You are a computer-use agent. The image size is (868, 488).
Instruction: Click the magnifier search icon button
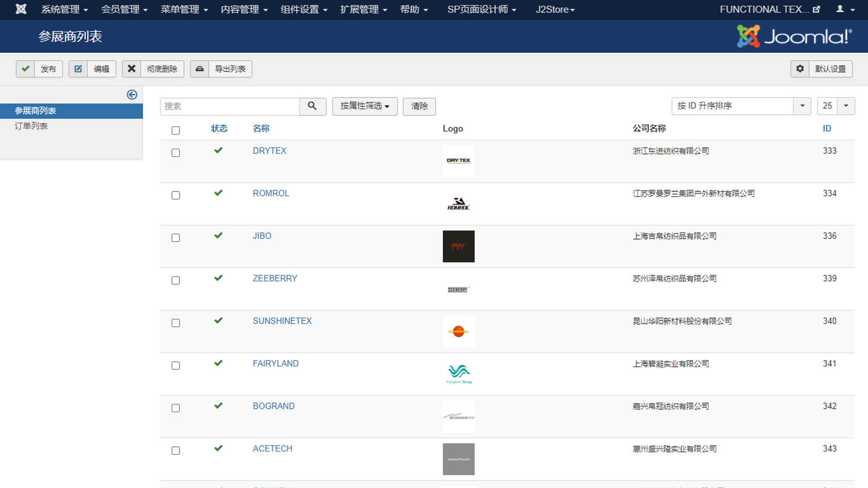312,106
